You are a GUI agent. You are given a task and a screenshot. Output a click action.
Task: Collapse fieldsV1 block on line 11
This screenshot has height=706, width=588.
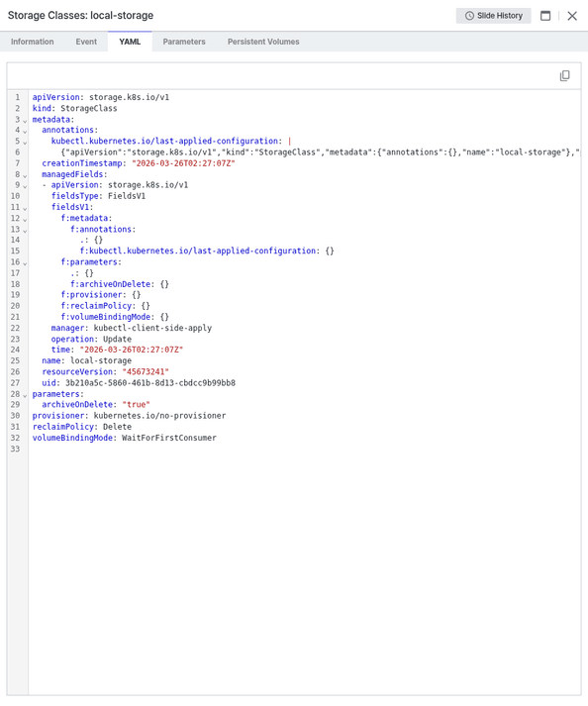[25, 208]
